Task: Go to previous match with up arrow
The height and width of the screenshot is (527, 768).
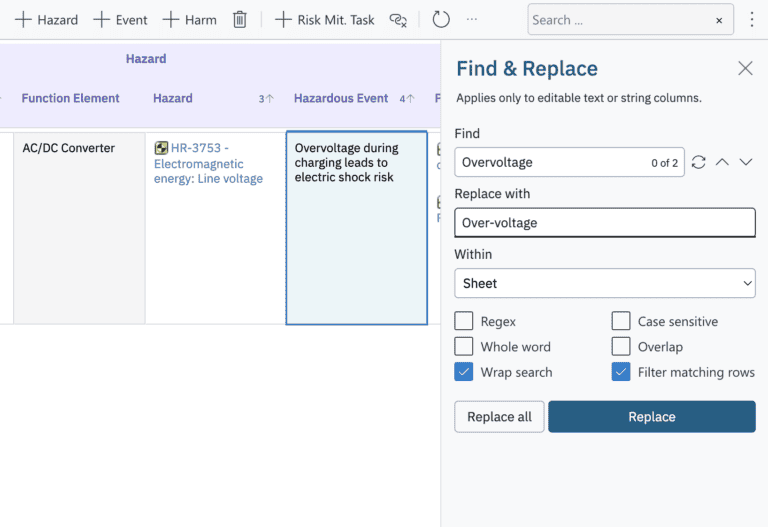Action: pyautogui.click(x=722, y=162)
